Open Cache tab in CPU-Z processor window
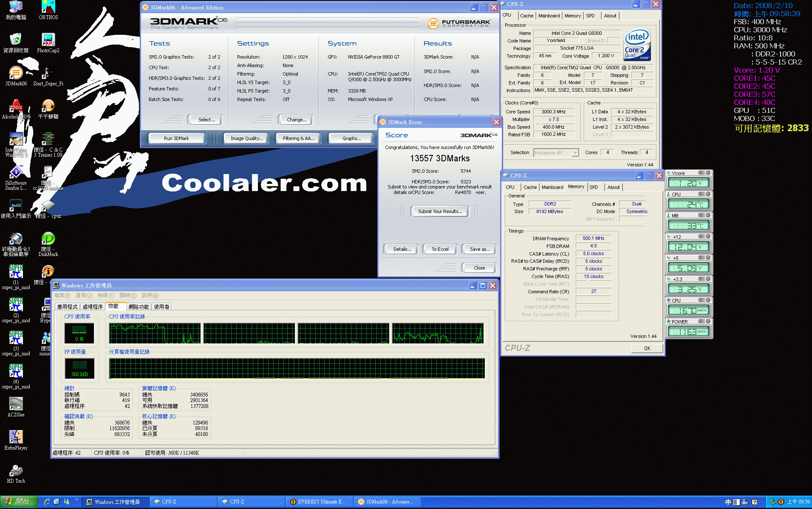 (526, 16)
